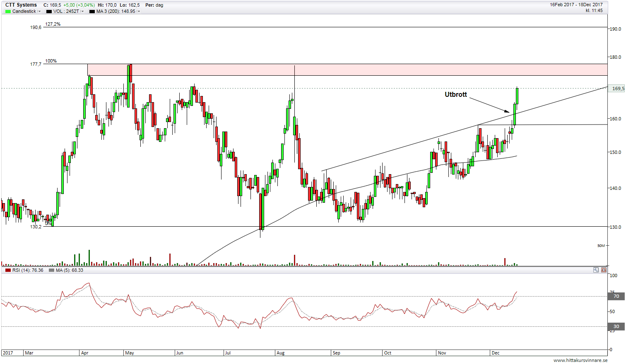Open RSI panel settings wrench icon

(596, 270)
